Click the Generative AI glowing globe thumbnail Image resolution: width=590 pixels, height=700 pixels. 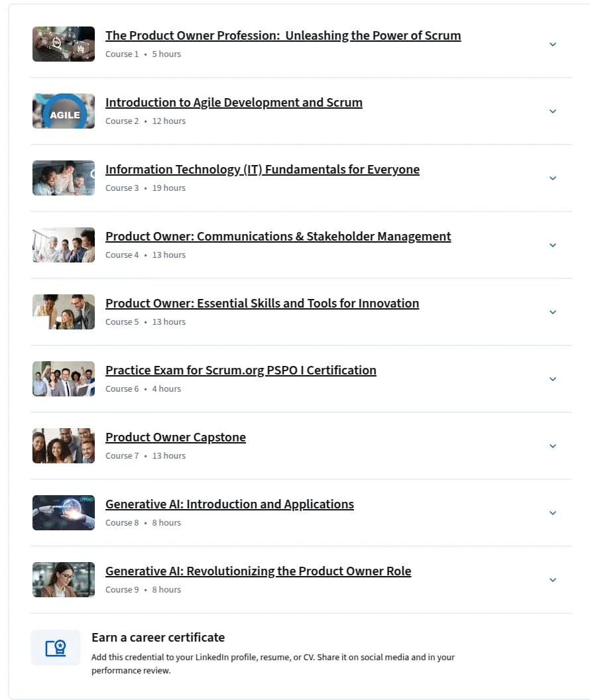(x=64, y=512)
